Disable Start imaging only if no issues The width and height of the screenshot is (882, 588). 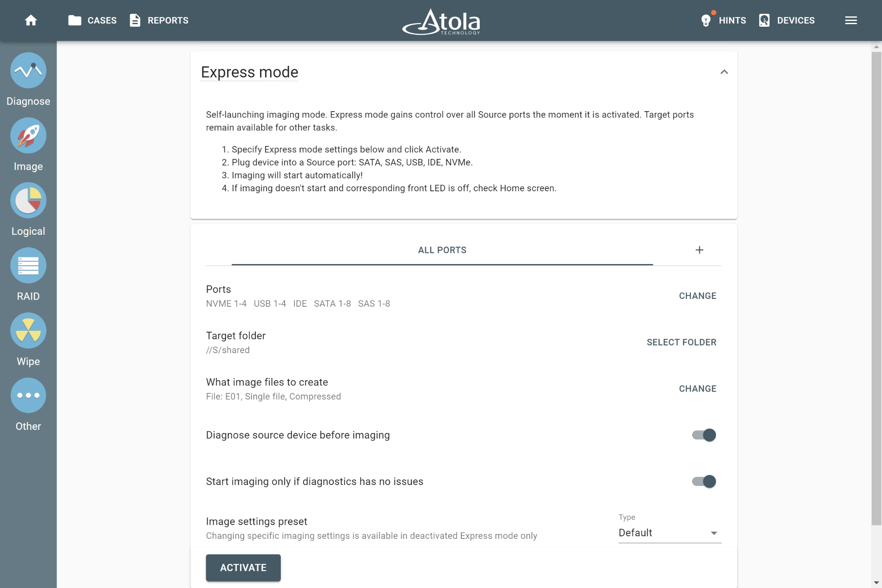pos(704,482)
